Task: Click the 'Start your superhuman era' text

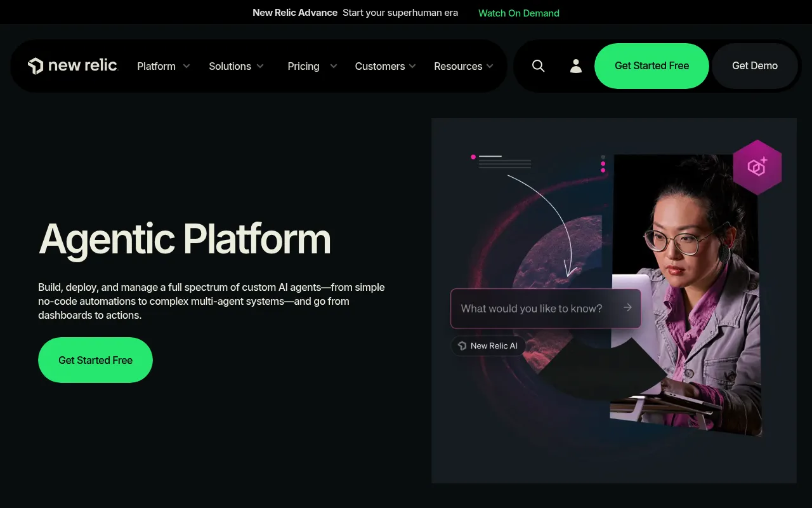Action: 400,13
